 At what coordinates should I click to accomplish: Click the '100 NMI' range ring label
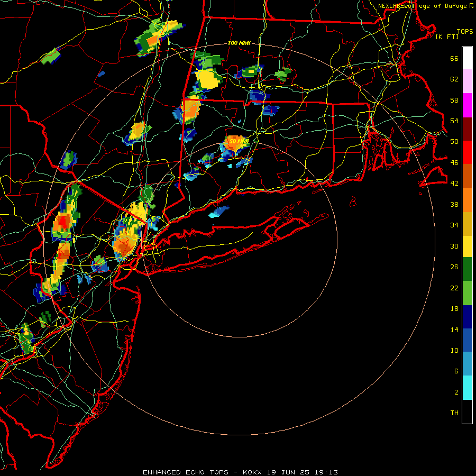239,43
